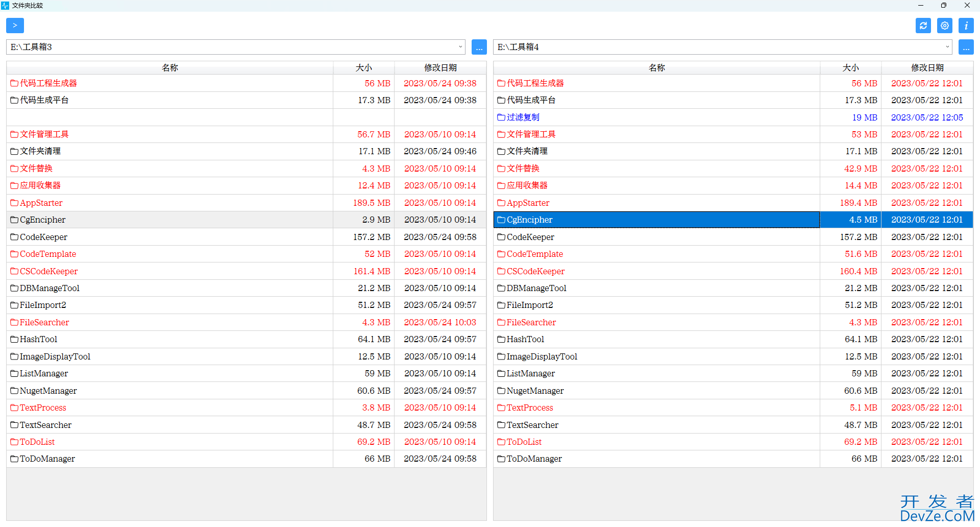Expand the right folder path dropdown

point(947,47)
